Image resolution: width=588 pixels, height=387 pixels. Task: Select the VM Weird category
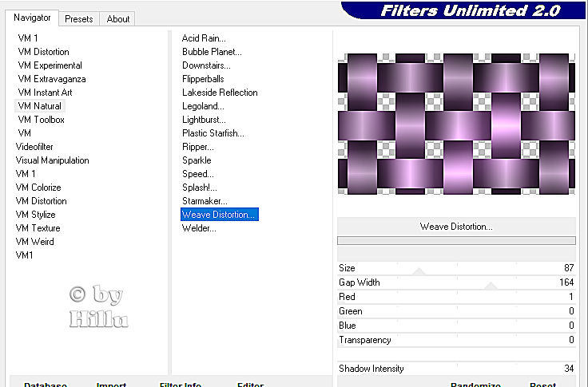pyautogui.click(x=34, y=242)
